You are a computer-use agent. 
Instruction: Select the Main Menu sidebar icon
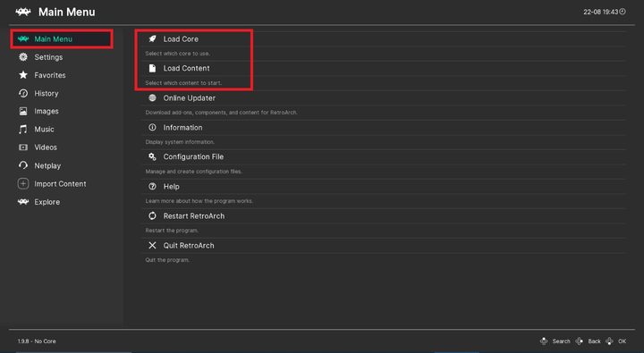pyautogui.click(x=23, y=39)
